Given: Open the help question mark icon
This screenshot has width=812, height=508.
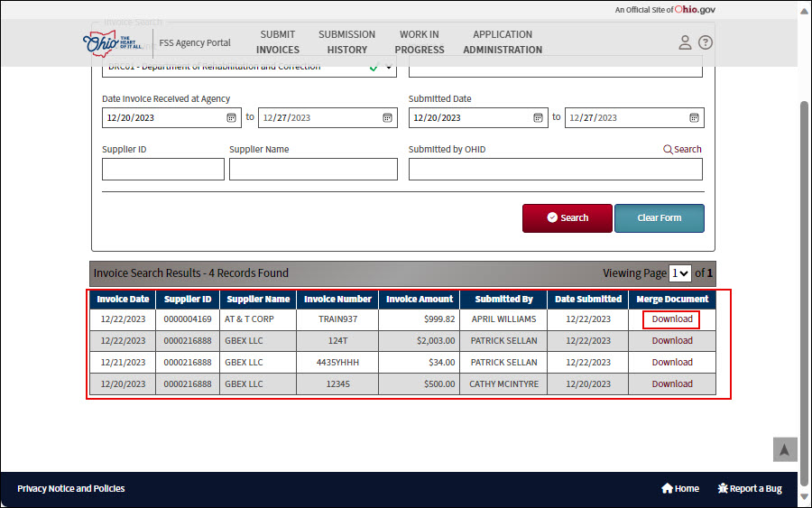Looking at the screenshot, I should tap(706, 42).
